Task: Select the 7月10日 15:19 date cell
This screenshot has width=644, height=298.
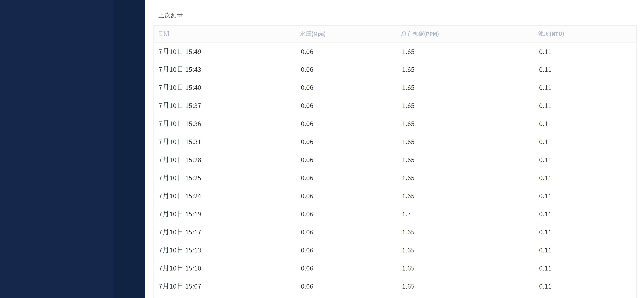Action: pyautogui.click(x=180, y=214)
